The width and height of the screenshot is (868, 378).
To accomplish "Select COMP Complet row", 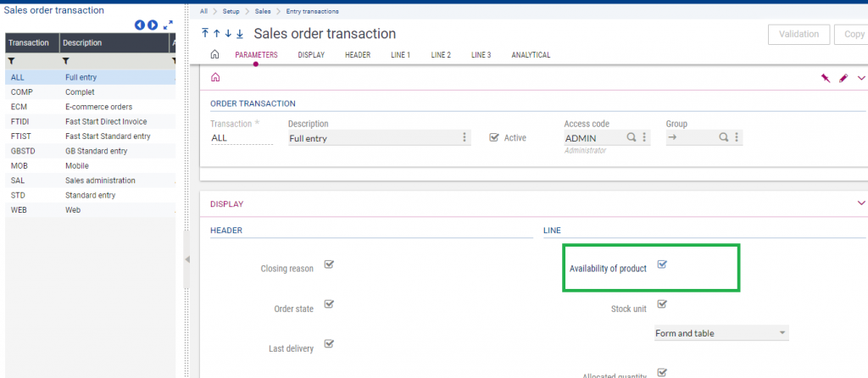I will click(90, 92).
